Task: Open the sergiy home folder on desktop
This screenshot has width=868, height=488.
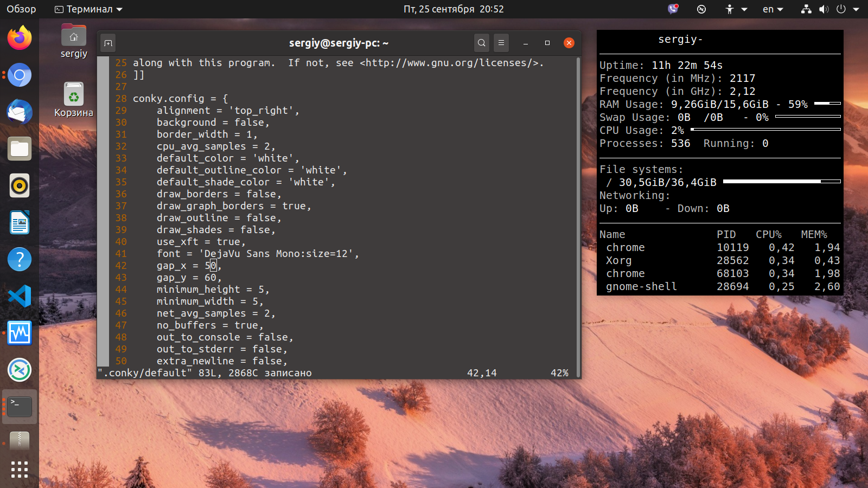Action: coord(74,41)
